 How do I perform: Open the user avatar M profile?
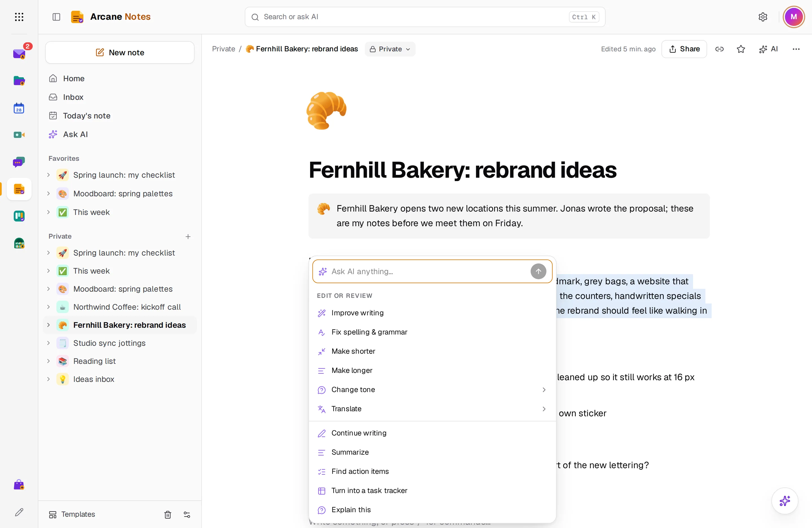pyautogui.click(x=794, y=17)
